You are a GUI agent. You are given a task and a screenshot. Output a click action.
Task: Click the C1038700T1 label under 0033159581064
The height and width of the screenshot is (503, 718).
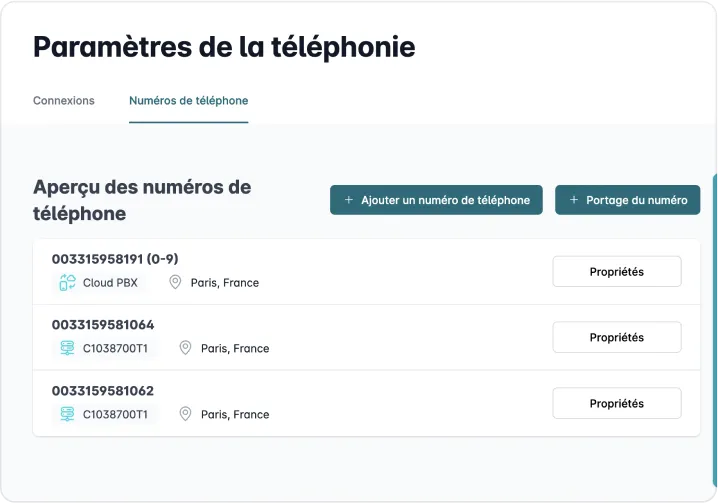click(x=115, y=349)
